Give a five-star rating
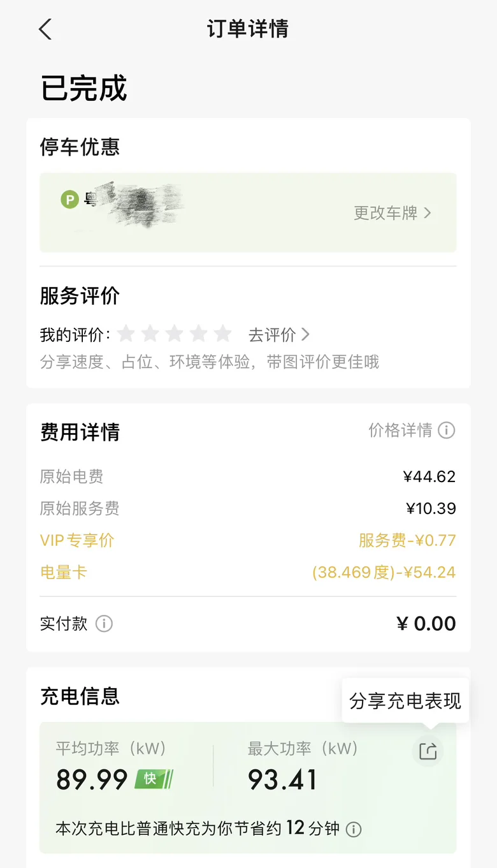This screenshot has height=868, width=497. coord(222,334)
